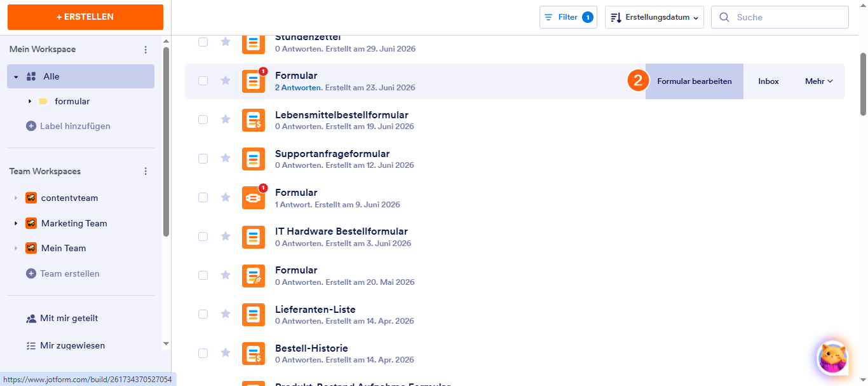The width and height of the screenshot is (868, 386).
Task: Click the card form icon of Formular from 9. Juni
Action: [254, 198]
